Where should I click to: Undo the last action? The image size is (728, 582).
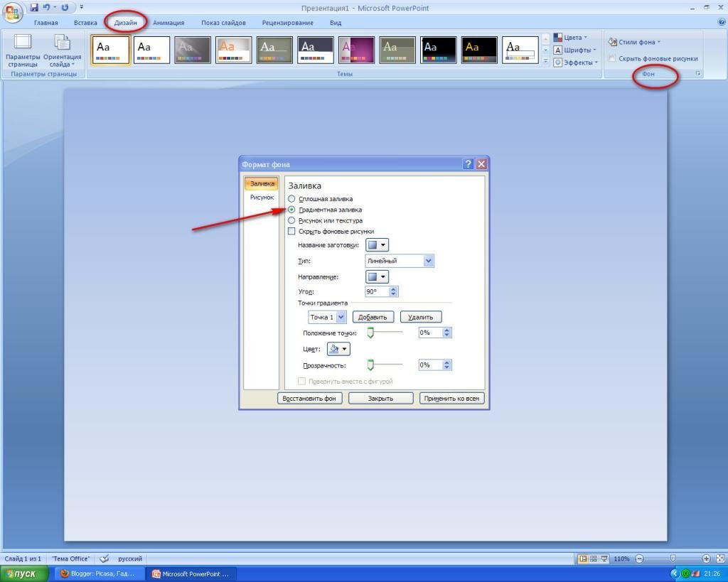pos(46,7)
